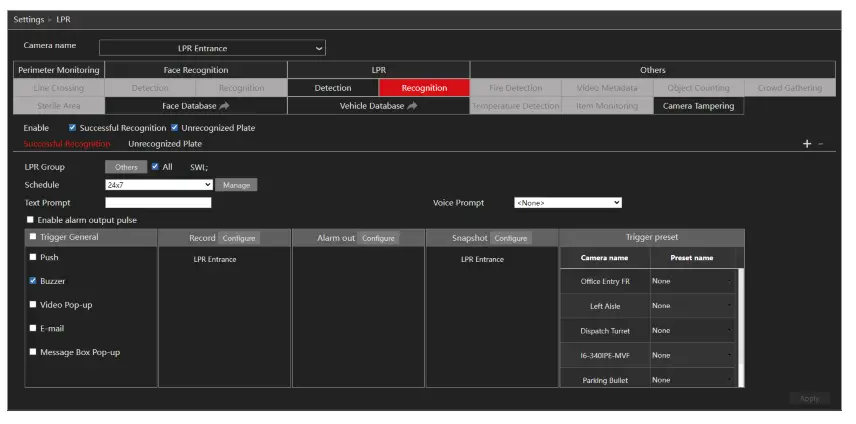Disable the Unrecognized Plate enable checkbox
The image size is (856, 424).
point(175,128)
